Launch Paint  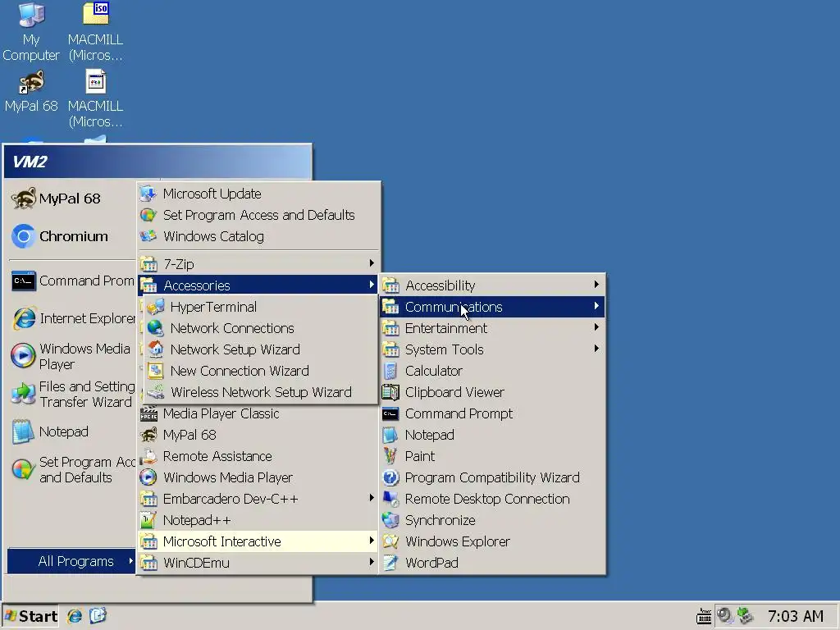tap(492, 456)
